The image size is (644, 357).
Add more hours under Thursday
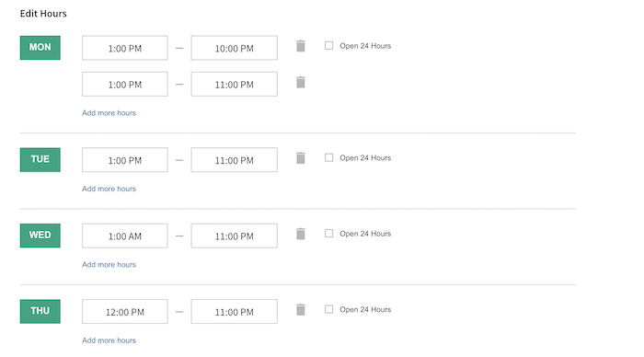click(109, 340)
